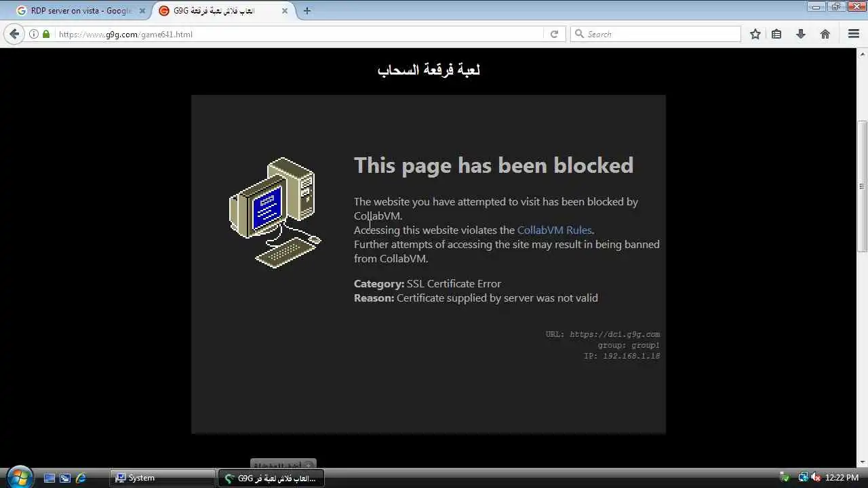Click the browser back arrow button
The width and height of the screenshot is (868, 488).
[x=14, y=34]
